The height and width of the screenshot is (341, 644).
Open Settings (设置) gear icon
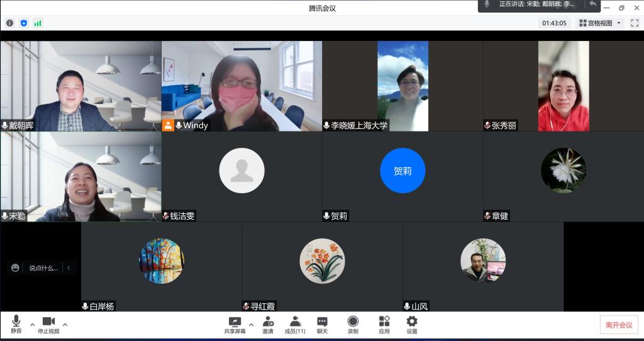point(412,325)
